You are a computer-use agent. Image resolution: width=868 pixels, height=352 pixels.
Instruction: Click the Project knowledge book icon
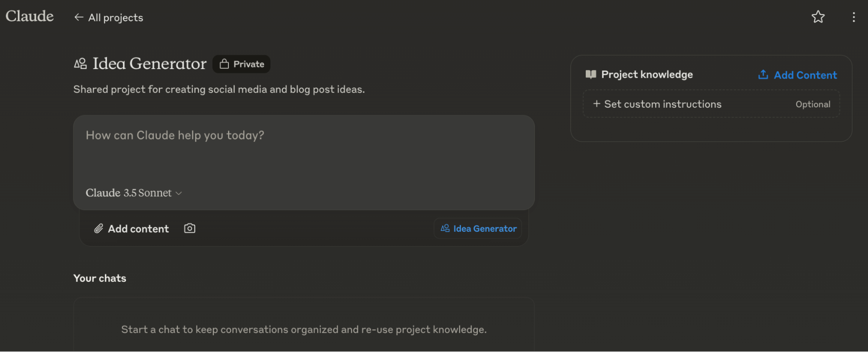point(591,75)
